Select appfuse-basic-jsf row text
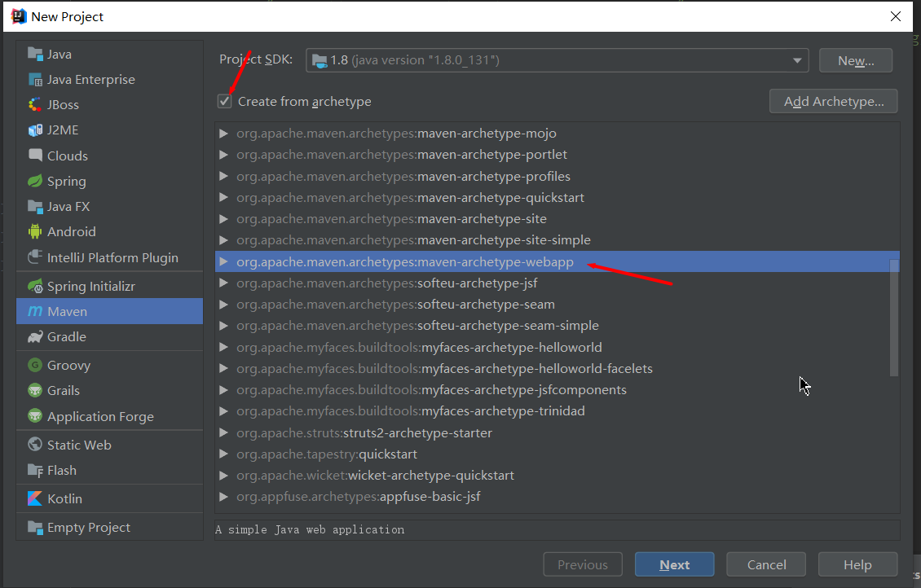 [359, 497]
